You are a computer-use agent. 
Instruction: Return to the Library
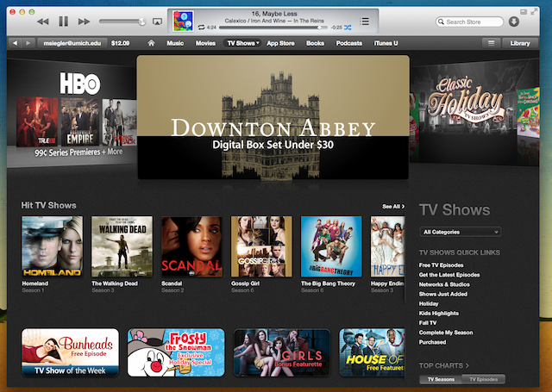point(520,43)
